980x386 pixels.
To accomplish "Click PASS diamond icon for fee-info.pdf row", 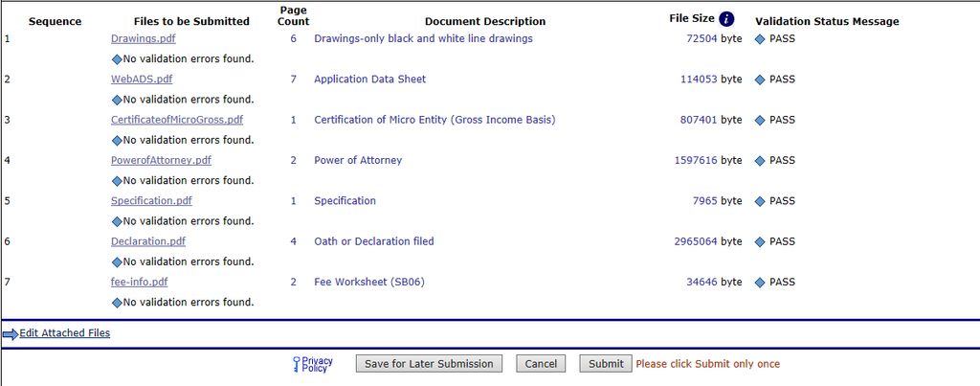I will [x=760, y=283].
